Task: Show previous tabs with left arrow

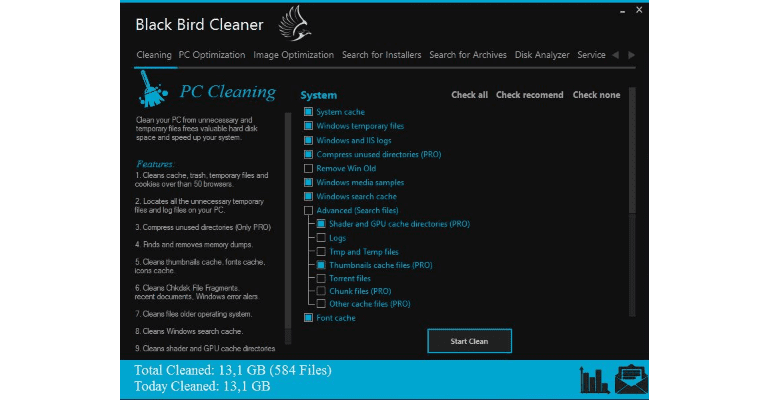Action: [x=615, y=55]
